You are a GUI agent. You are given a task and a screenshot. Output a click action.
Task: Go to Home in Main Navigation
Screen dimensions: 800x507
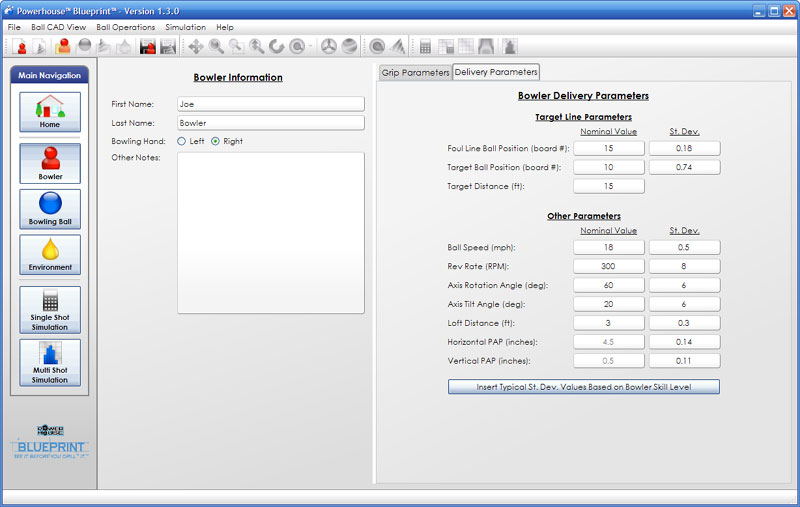coord(50,112)
